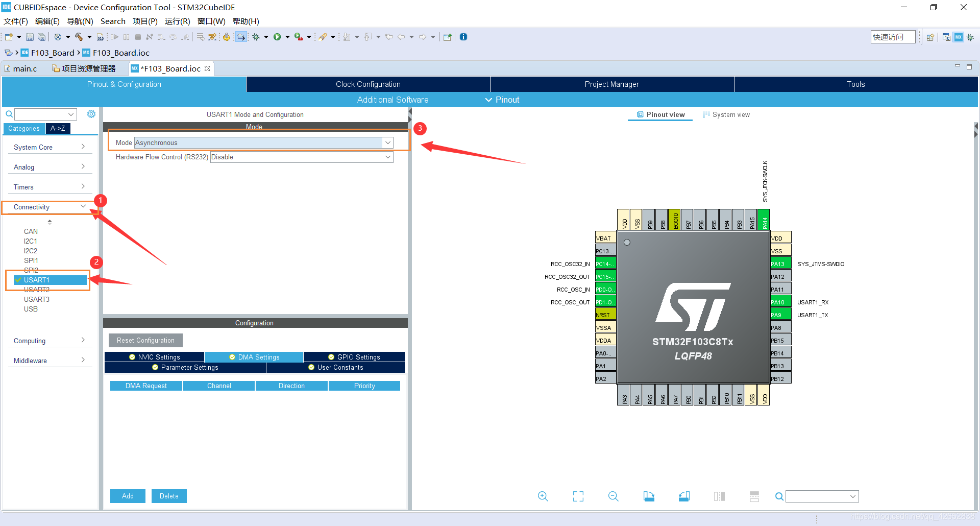Click the PA10 pin on the chip
Image resolution: width=980 pixels, height=526 pixels.
pos(780,302)
